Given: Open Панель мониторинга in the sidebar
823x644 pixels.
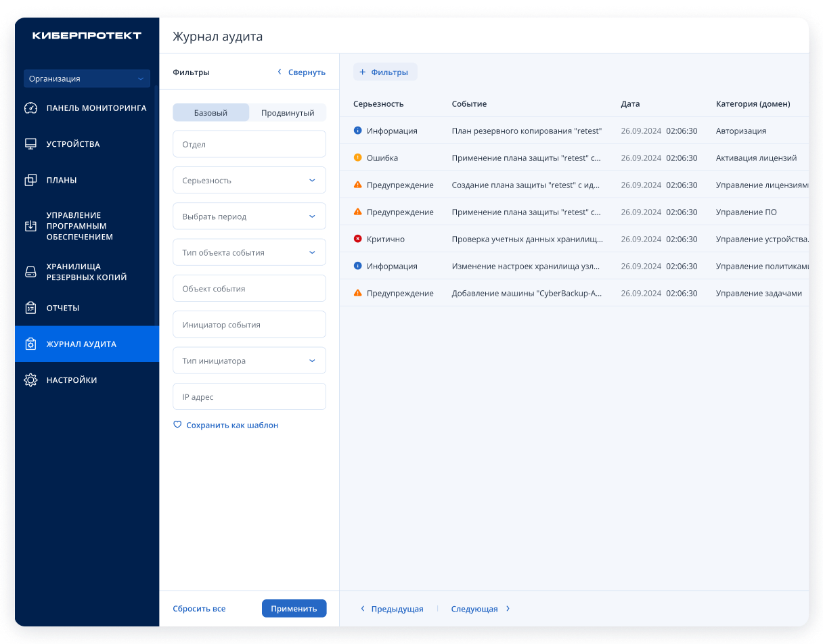Looking at the screenshot, I should tap(87, 108).
